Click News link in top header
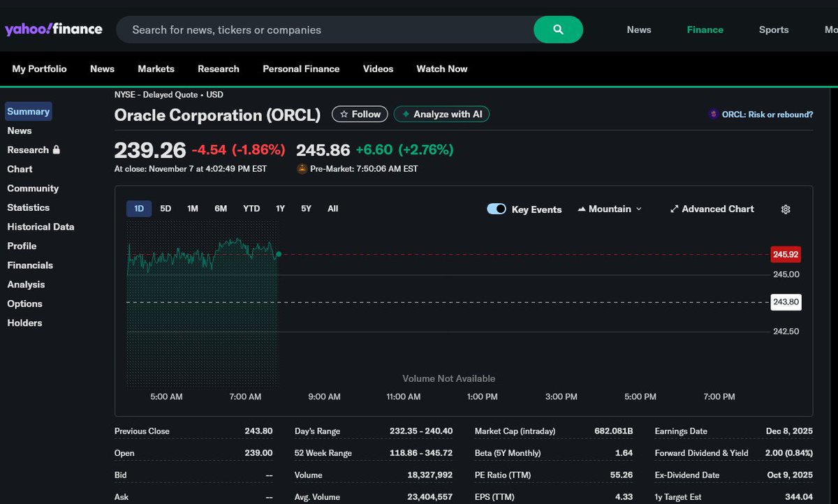 (x=639, y=29)
